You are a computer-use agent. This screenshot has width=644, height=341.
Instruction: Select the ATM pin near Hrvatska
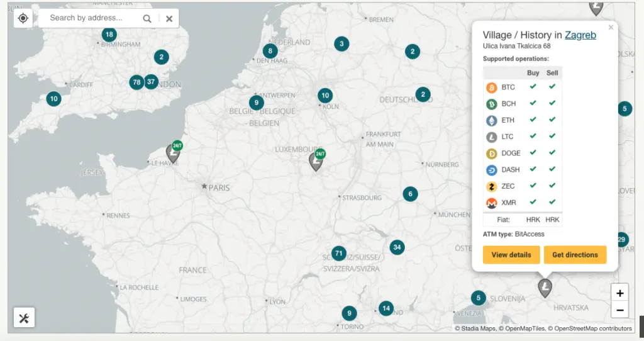point(545,288)
